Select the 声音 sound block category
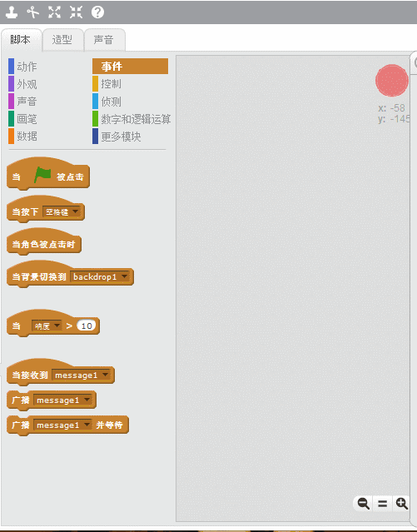The width and height of the screenshot is (417, 532). (x=23, y=102)
